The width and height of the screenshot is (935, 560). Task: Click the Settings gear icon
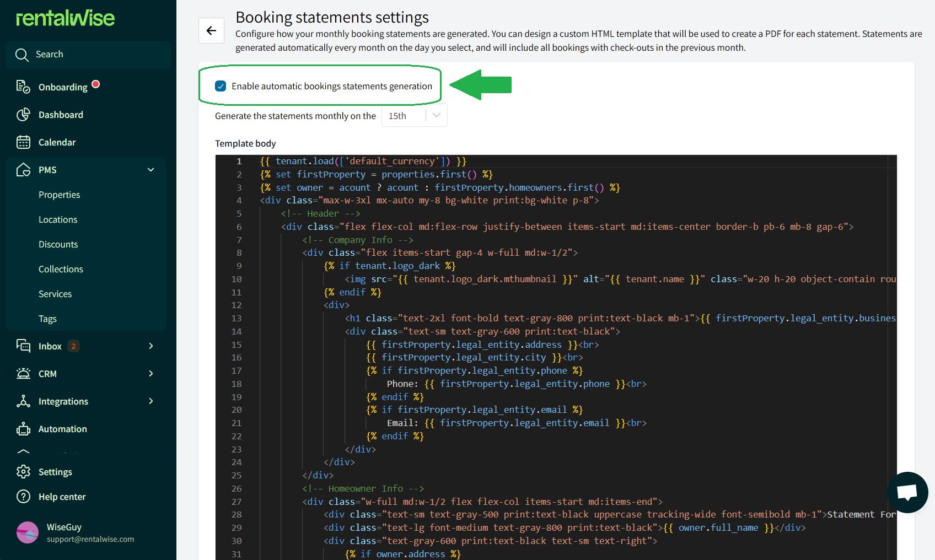tap(23, 472)
